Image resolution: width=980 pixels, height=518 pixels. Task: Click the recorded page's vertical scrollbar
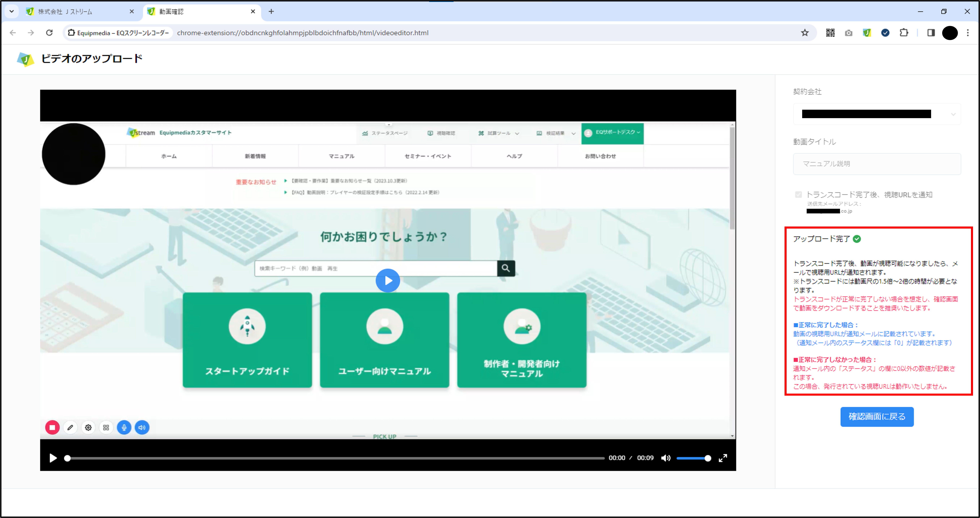[x=732, y=178]
